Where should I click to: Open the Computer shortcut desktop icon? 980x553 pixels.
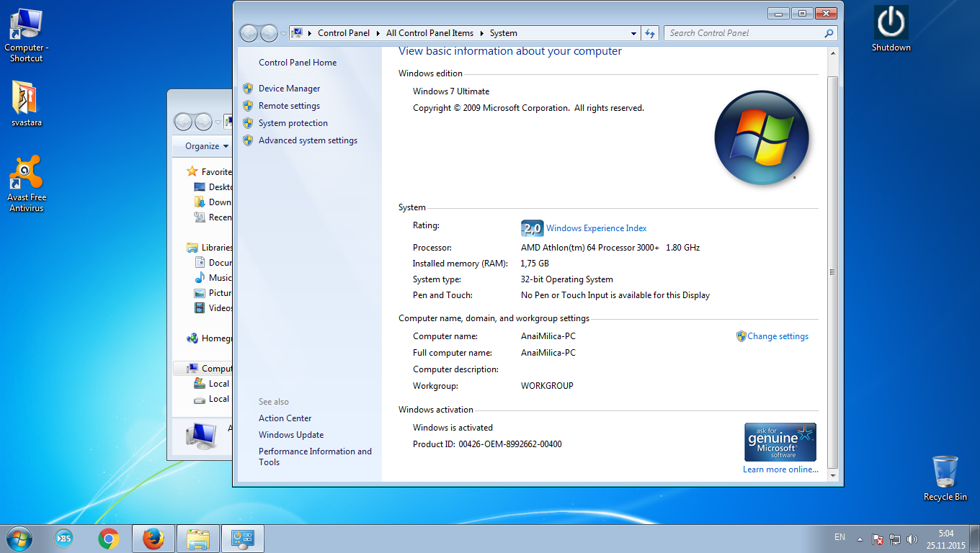(26, 35)
